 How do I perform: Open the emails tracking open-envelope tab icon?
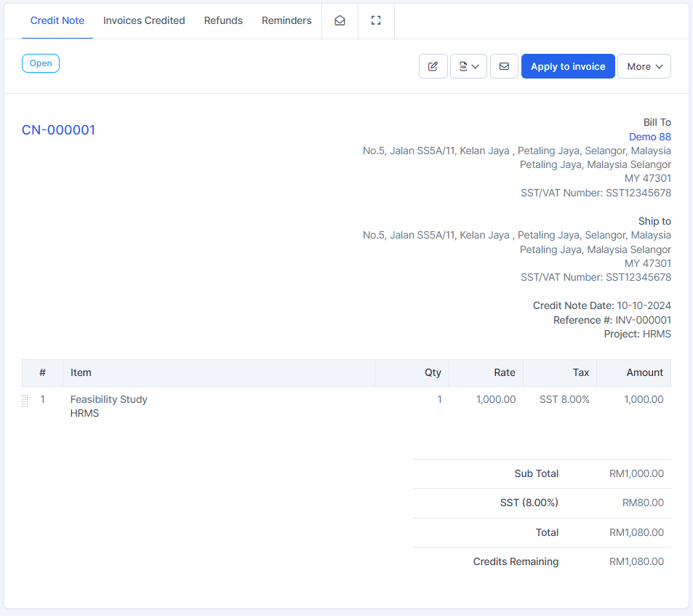tap(340, 20)
